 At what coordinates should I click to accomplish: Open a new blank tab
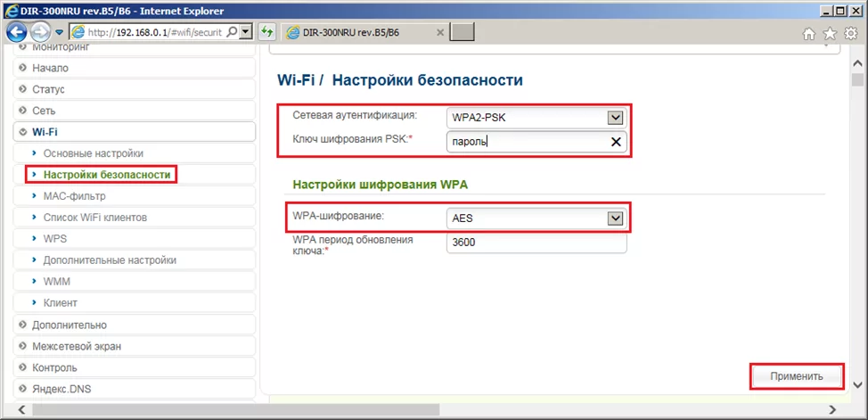462,33
